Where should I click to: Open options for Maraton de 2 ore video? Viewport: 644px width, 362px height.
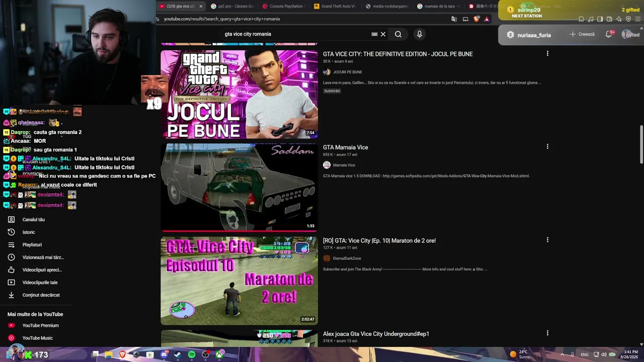547,240
